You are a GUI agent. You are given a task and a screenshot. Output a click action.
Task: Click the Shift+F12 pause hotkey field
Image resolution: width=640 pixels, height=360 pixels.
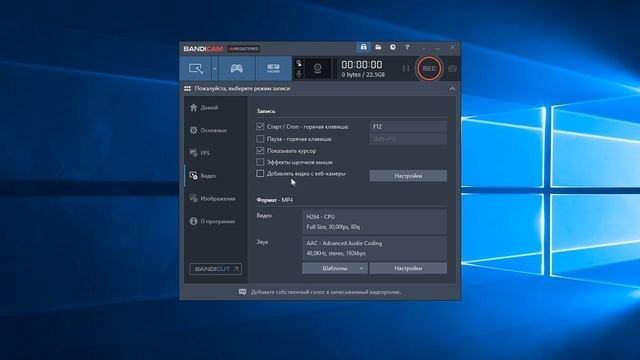point(408,139)
